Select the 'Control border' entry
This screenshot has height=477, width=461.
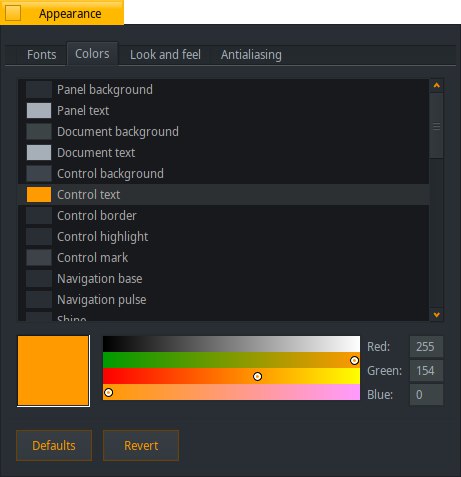[x=97, y=216]
